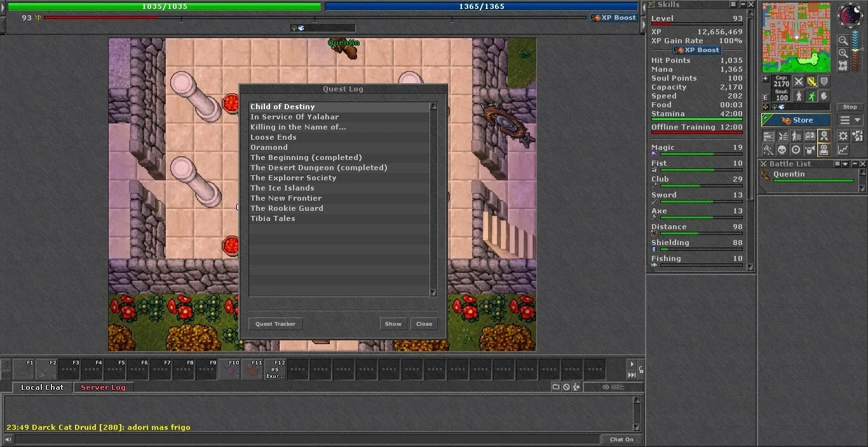Viewport: 868px width, 447px height.
Task: Expand Battle List filter dropdown arrow
Action: (x=846, y=164)
